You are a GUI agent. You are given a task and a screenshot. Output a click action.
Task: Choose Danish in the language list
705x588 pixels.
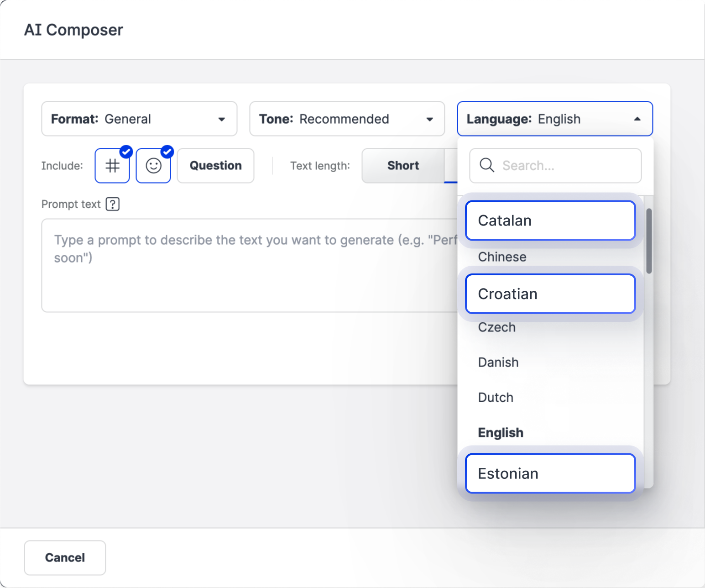click(498, 362)
